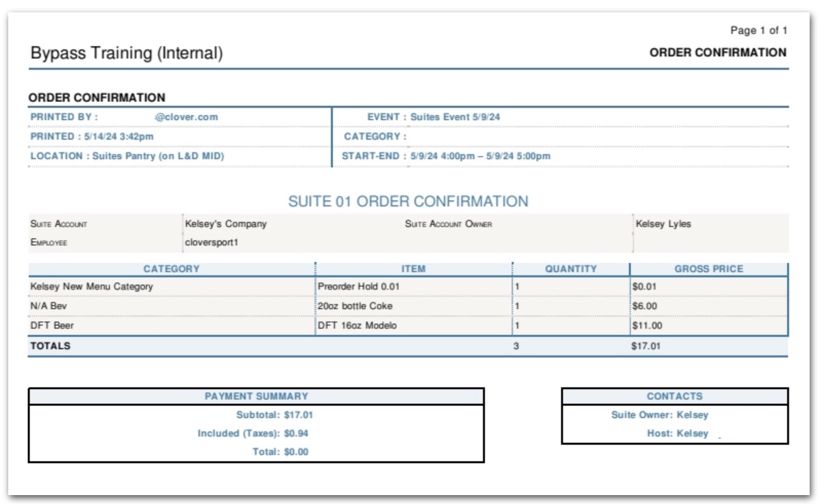Click the 'Suite Account' label
The height and width of the screenshot is (504, 822).
point(59,224)
